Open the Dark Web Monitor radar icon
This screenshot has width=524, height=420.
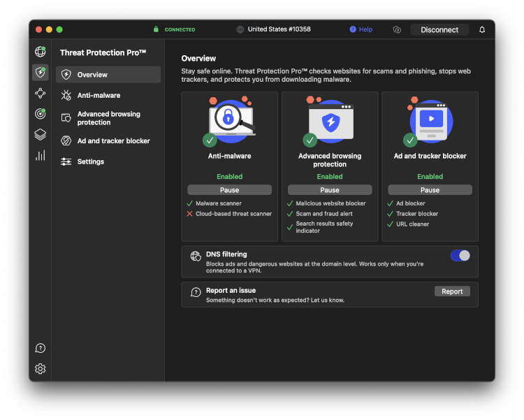[x=40, y=114]
